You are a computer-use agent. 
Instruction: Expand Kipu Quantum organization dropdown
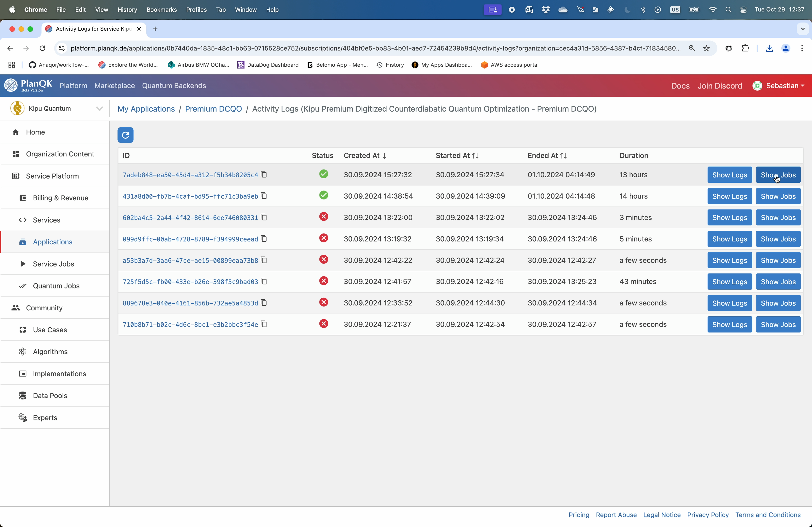pyautogui.click(x=99, y=109)
